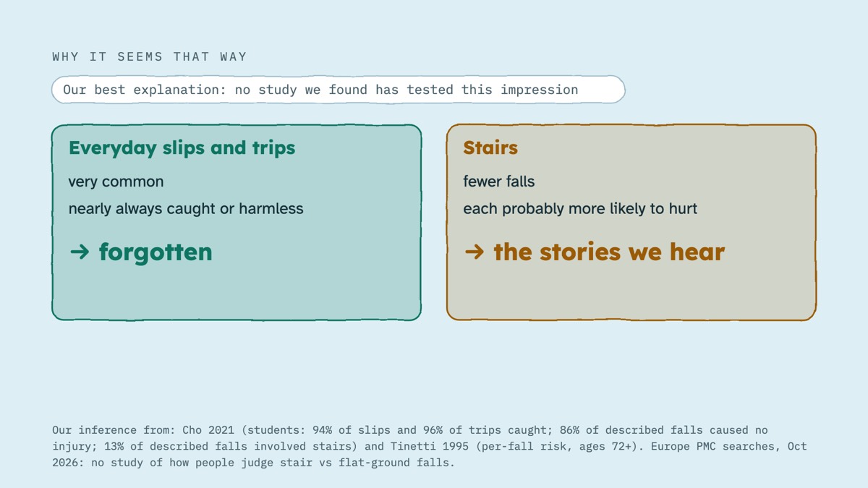
Task: Click the 'fewer falls' line
Action: click(x=499, y=181)
